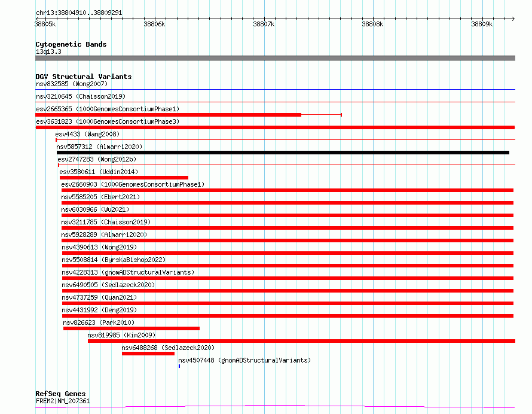This screenshot has height=414, width=532.
Task: Click the nsv5857312 (Almarri2020) label
Action: (x=99, y=147)
